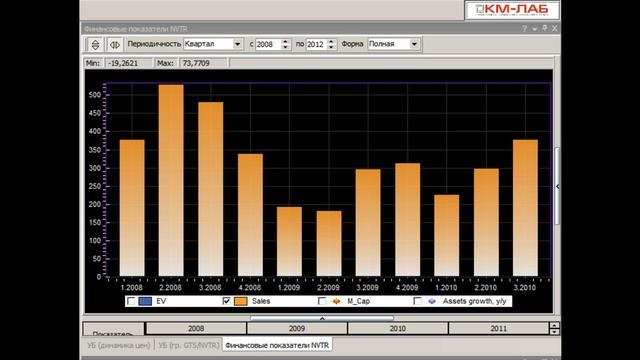Viewport: 640px width, 360px height.
Task: Click the Assets growth diamond legend icon
Action: point(432,301)
